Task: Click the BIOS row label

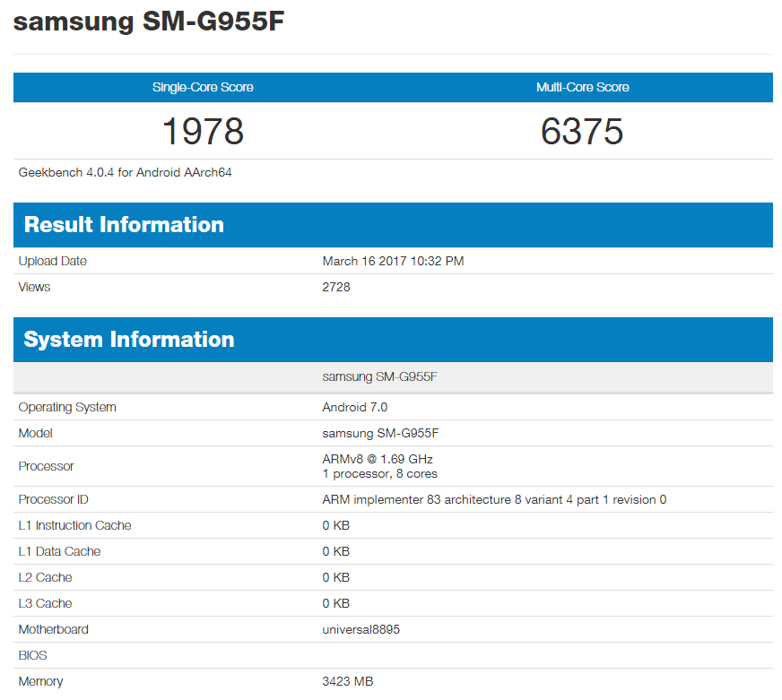Action: 33,655
